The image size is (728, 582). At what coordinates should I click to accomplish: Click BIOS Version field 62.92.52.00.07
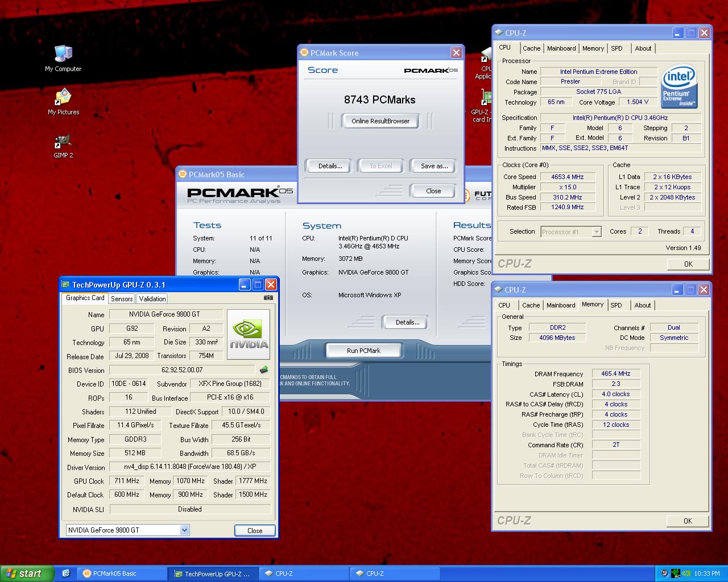182,370
